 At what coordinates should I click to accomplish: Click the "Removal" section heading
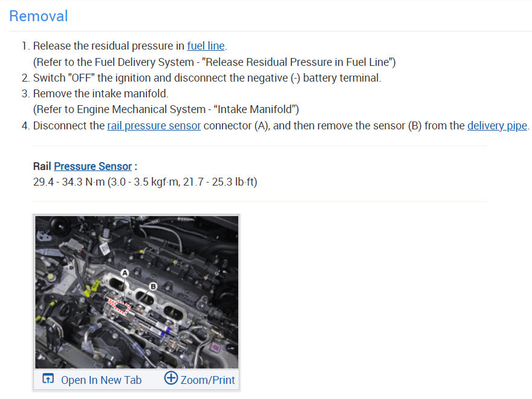(39, 16)
